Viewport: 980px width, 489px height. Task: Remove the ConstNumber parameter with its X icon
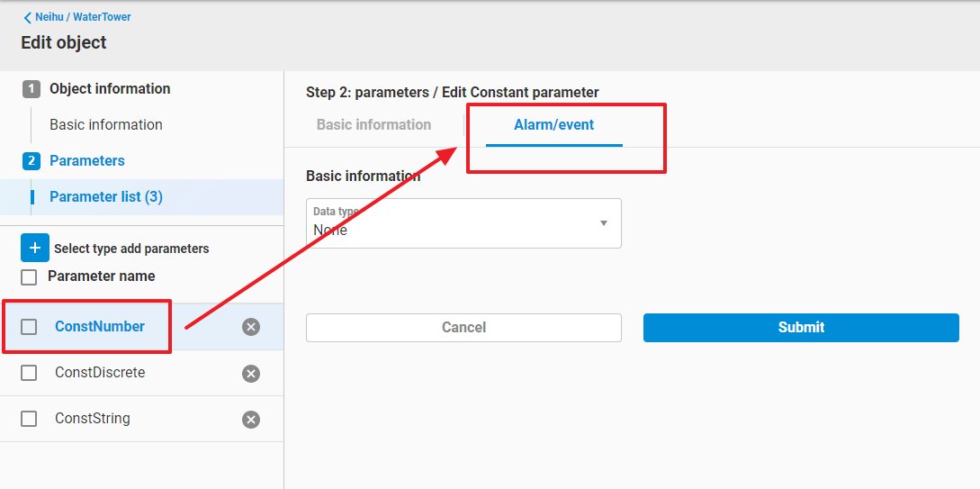tap(251, 327)
